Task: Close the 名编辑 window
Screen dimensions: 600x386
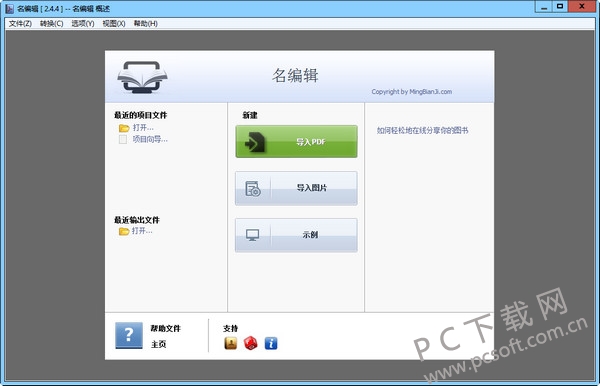Action: click(582, 7)
